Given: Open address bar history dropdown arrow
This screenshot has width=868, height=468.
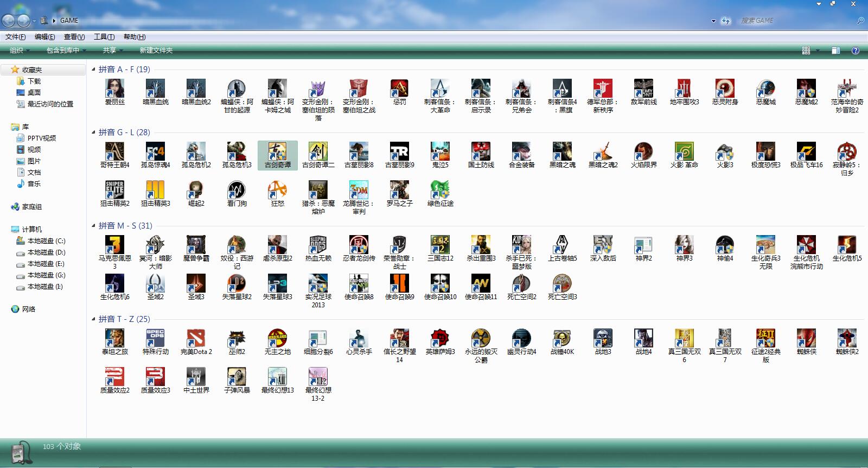Looking at the screenshot, I should (x=713, y=21).
